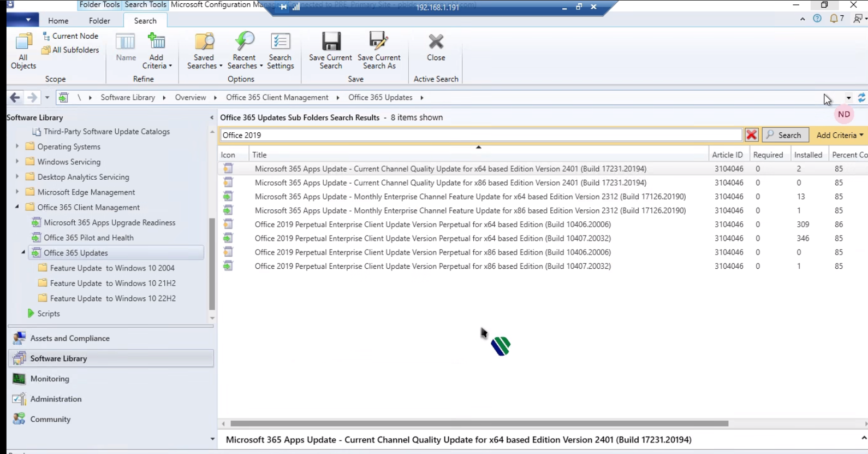Click the ND user avatar
868x454 pixels.
pos(844,115)
